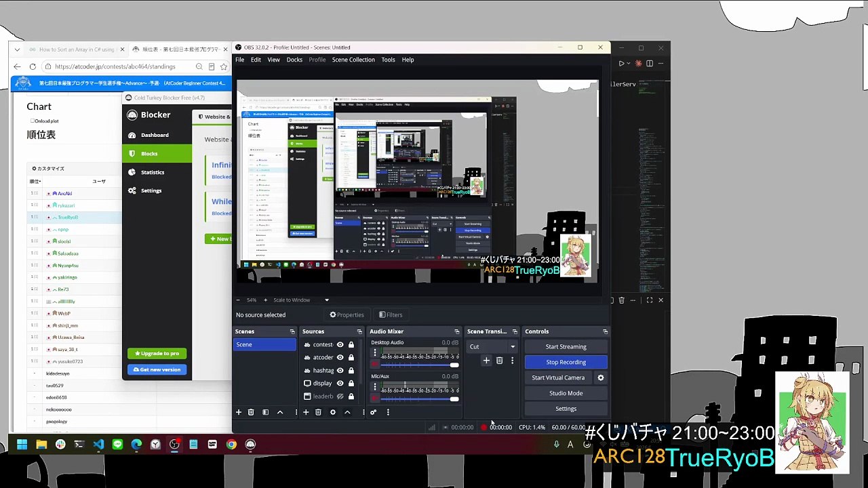Remove the selected scene using Scenes trash icon
Image resolution: width=868 pixels, height=488 pixels.
[251, 412]
